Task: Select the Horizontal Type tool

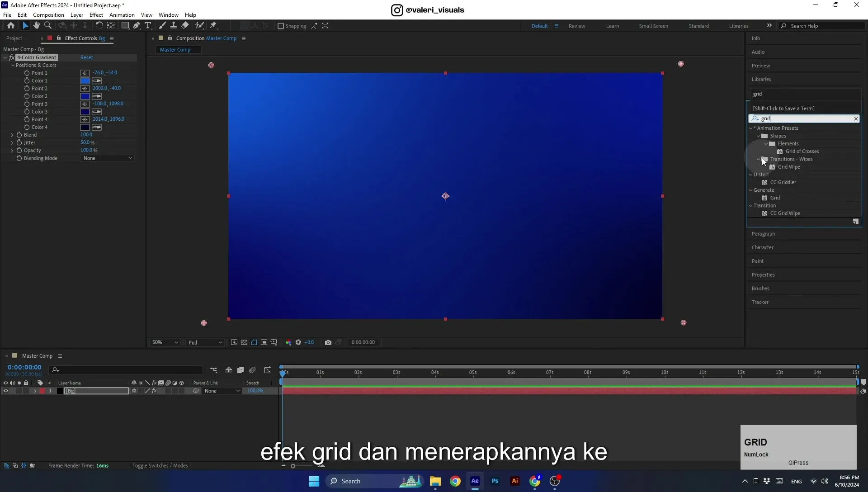Action: [x=148, y=26]
